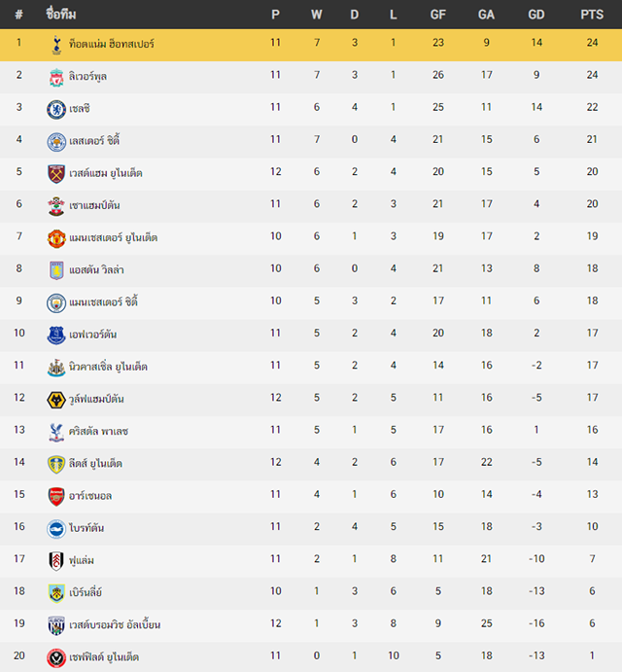Open the แมนเชสเตอร์ ซิตี้ team link
Viewport: 622px width, 672px height.
[x=103, y=301]
